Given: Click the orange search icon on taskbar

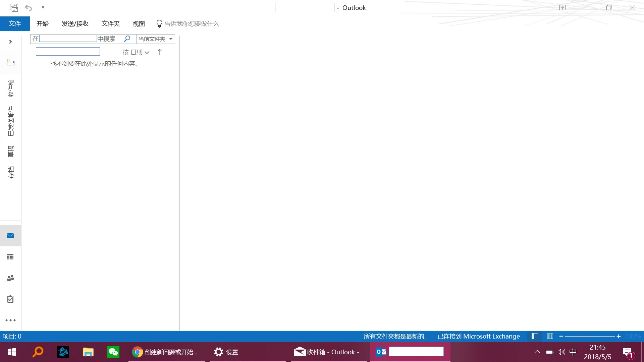Looking at the screenshot, I should click(x=38, y=352).
